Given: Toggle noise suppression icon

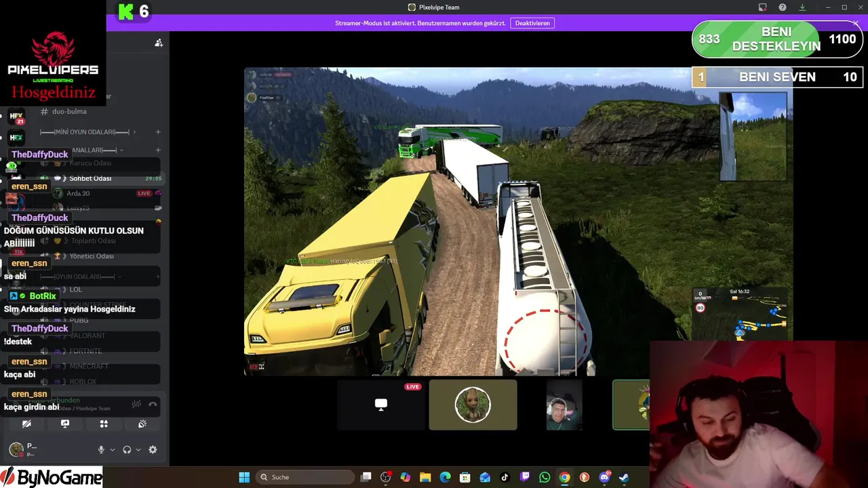Looking at the screenshot, I should (x=136, y=405).
